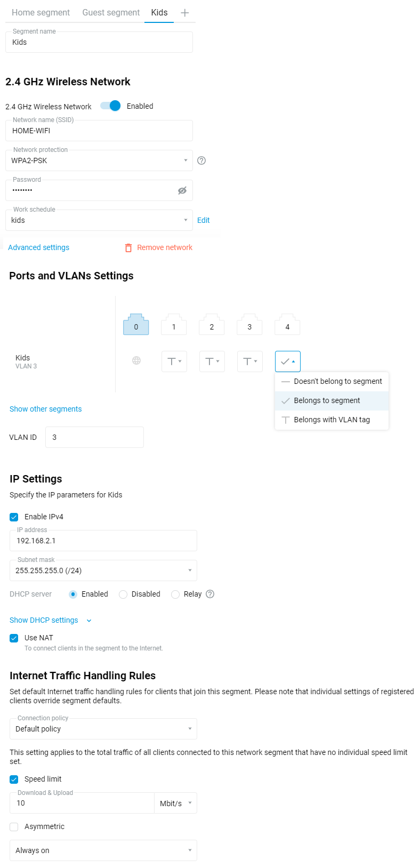
Task: Open network protection help question icon
Action: (201, 160)
